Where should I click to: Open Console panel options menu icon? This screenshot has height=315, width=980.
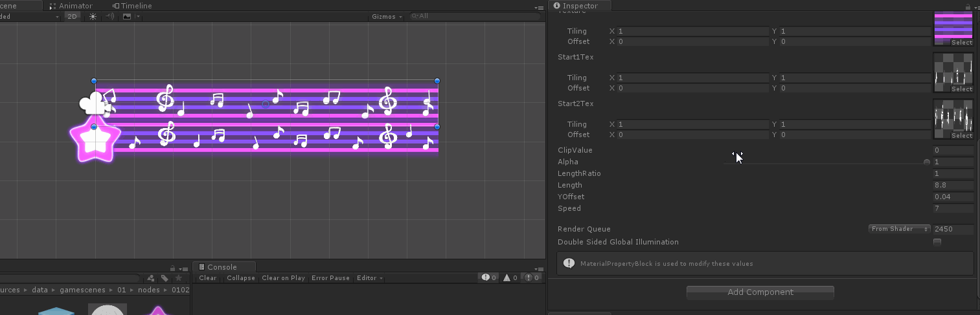click(539, 268)
